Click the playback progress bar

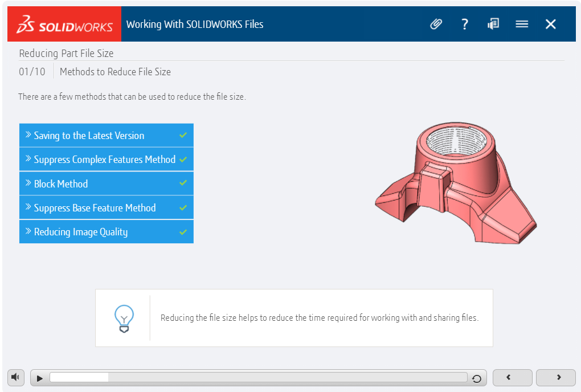point(258,377)
